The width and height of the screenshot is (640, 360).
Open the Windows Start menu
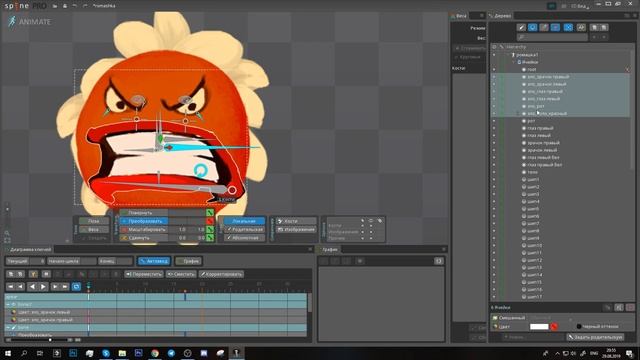8,353
